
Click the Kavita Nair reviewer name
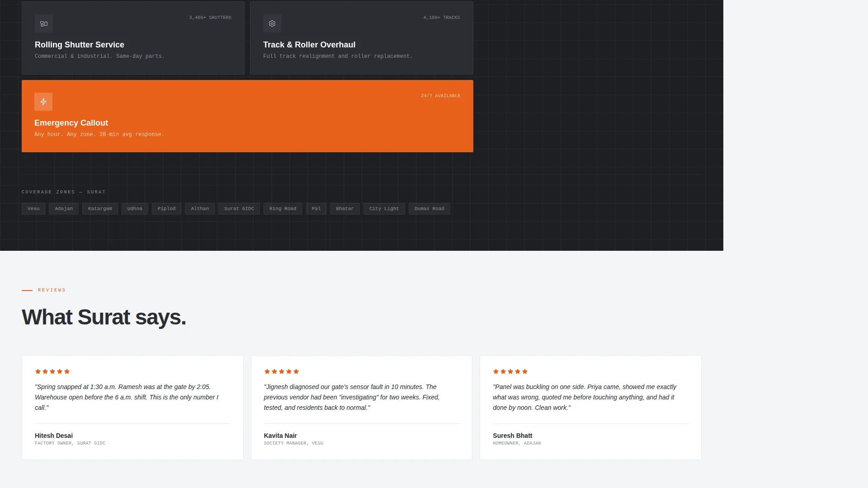[x=280, y=436]
